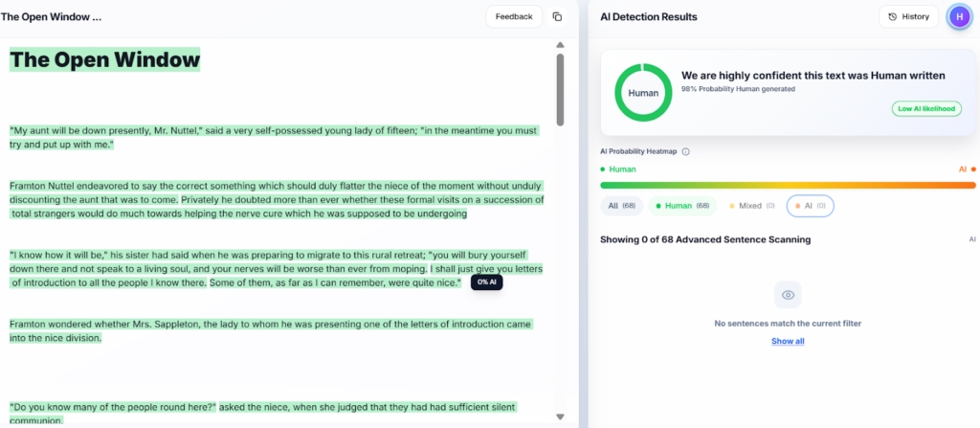Click the Showing 0 of 68 Advanced Sentence Scanning label
This screenshot has width=980, height=428.
click(x=705, y=239)
